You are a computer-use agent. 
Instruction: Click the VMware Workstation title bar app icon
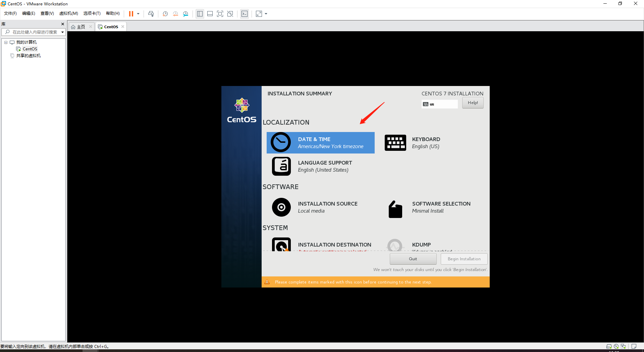[x=3, y=4]
